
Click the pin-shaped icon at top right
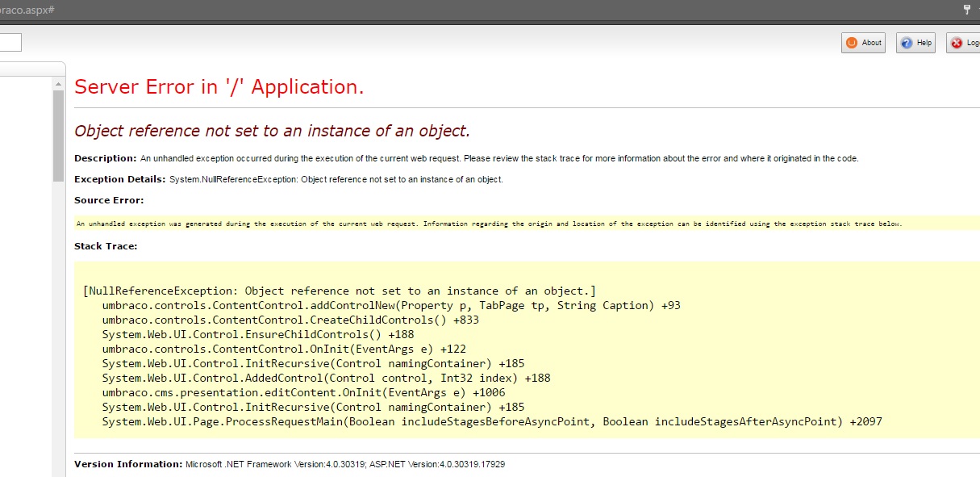pyautogui.click(x=967, y=10)
